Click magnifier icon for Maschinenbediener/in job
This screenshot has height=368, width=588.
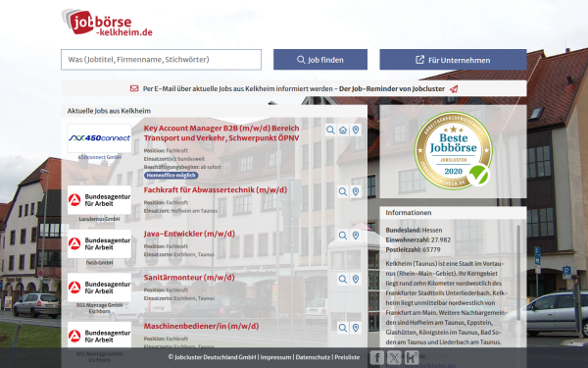343,328
